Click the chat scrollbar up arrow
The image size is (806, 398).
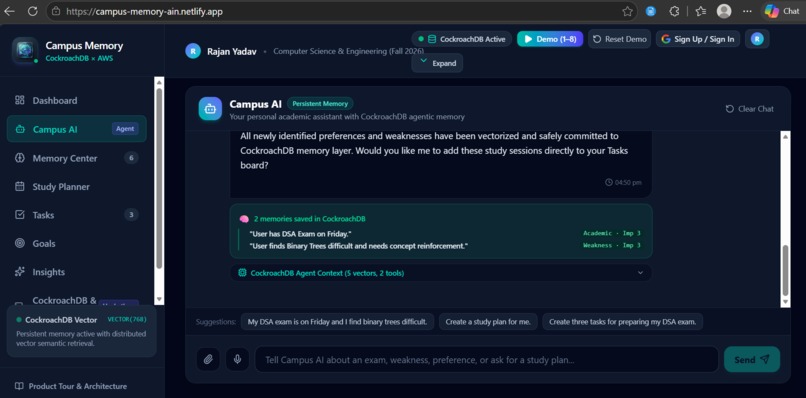tap(785, 136)
